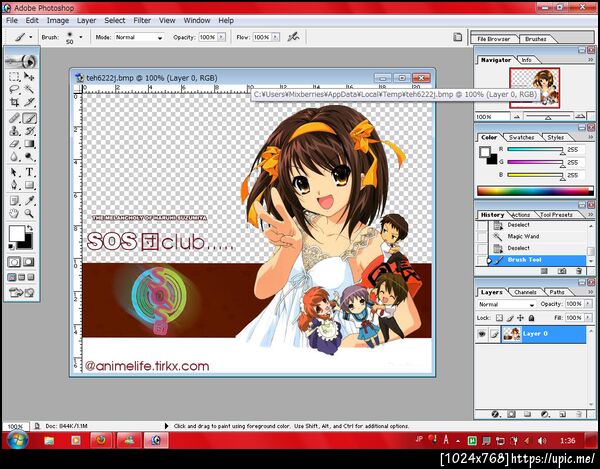Select the Crop tool
This screenshot has width=600, height=469.
(x=14, y=102)
